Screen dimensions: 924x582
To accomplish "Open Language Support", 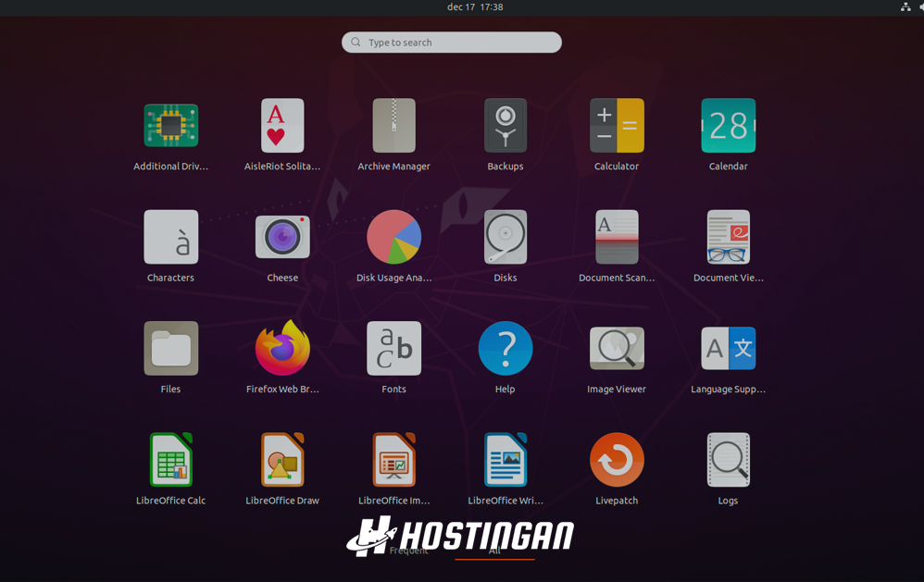I will pos(729,348).
